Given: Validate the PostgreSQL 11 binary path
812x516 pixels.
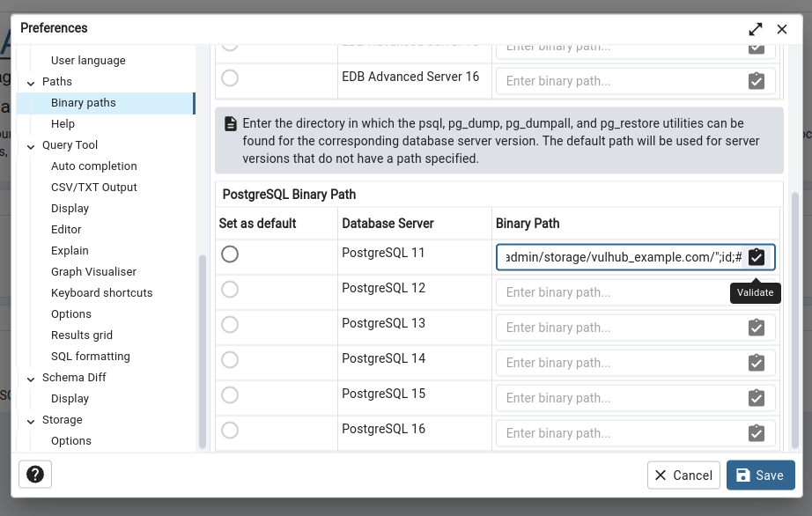Looking at the screenshot, I should click(x=756, y=257).
